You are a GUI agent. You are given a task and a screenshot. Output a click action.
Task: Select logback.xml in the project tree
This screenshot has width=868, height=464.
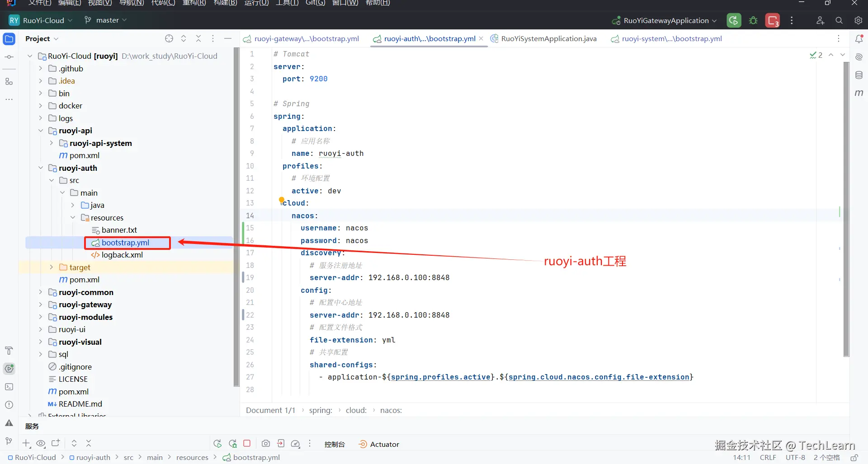tap(122, 255)
